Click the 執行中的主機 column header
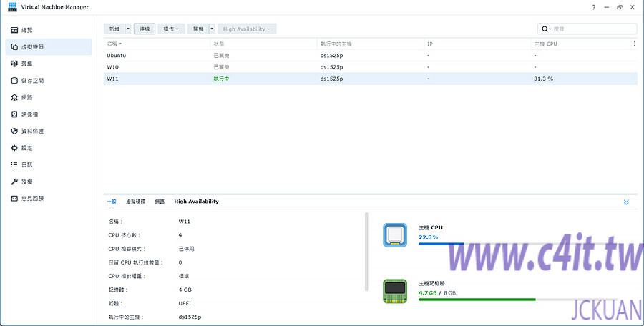Screen dimensions: 644x326 pos(371,44)
